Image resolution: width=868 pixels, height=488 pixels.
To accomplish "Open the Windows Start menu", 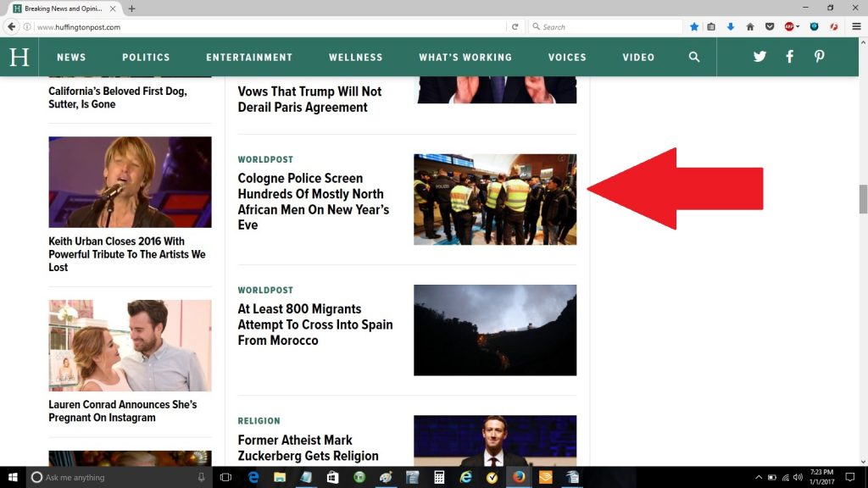I will (13, 477).
